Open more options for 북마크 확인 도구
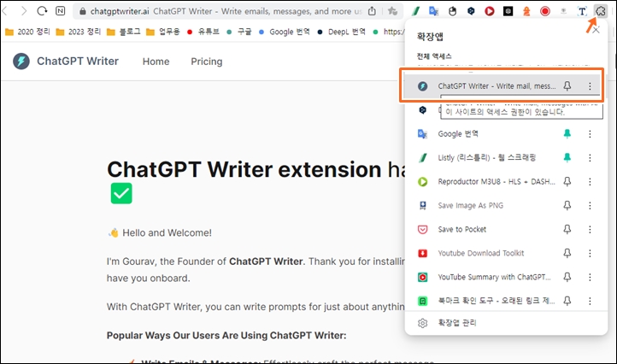The width and height of the screenshot is (617, 364). [590, 301]
